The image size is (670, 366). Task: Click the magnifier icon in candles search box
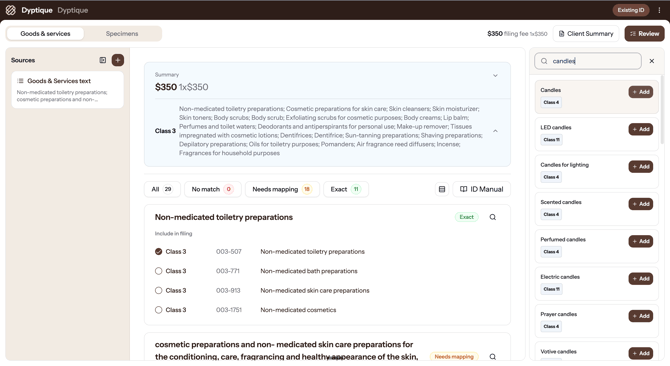pyautogui.click(x=544, y=61)
